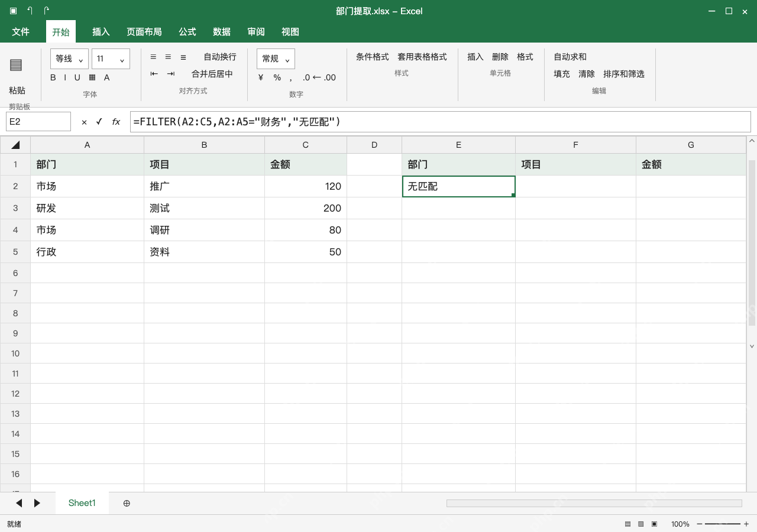Open the cell borders tool
The width and height of the screenshot is (757, 532).
coord(92,77)
